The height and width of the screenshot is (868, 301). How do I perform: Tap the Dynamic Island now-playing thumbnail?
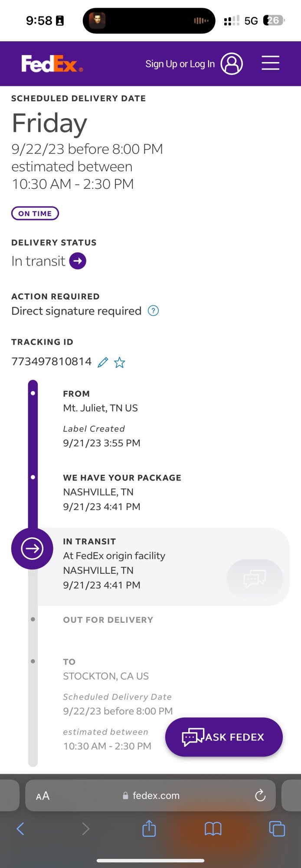(97, 20)
